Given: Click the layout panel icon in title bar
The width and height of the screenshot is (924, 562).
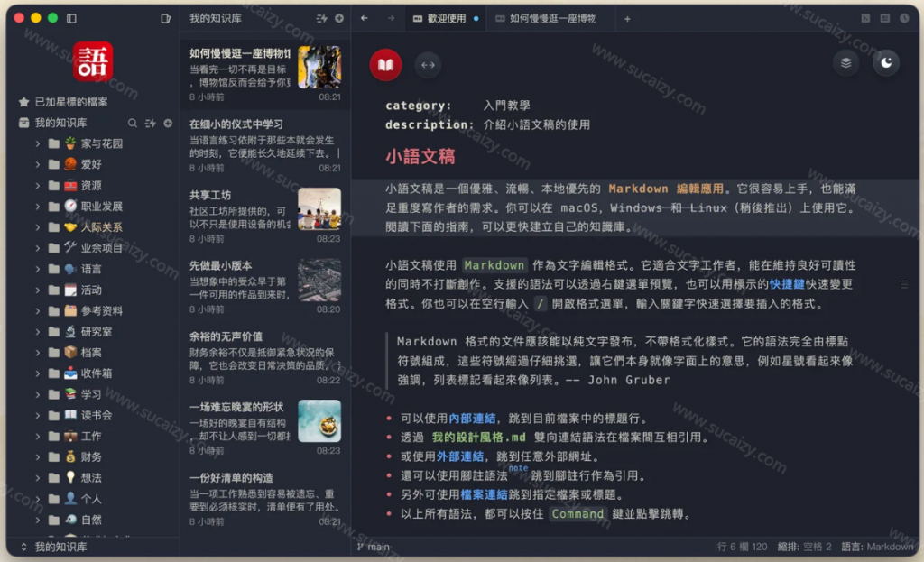Looking at the screenshot, I should [885, 18].
